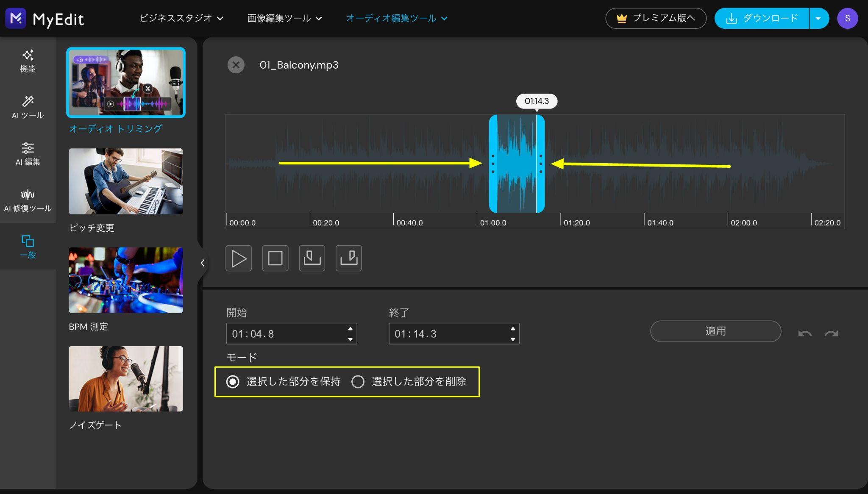Screen dimensions: 868x494
Task: Play the audio track
Action: click(x=239, y=258)
